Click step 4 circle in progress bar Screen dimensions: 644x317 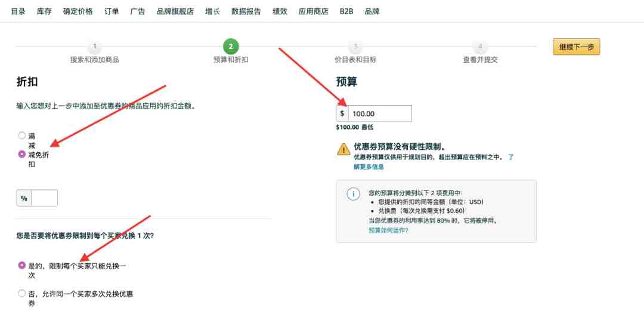pyautogui.click(x=480, y=47)
